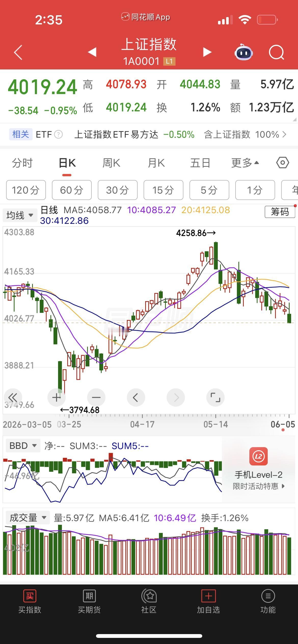
Task: Switch to previous index with left triangle
Action: point(92,52)
